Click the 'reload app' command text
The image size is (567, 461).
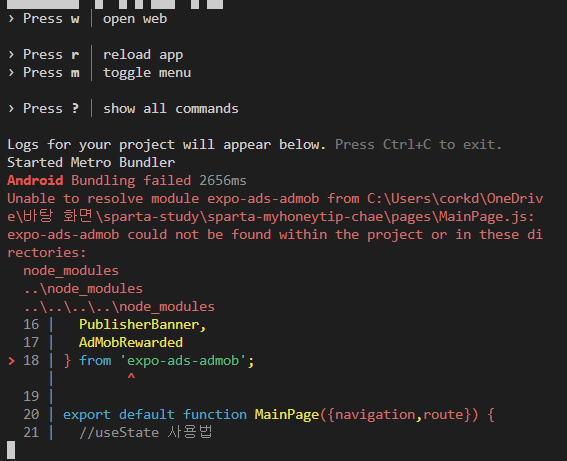coord(143,55)
